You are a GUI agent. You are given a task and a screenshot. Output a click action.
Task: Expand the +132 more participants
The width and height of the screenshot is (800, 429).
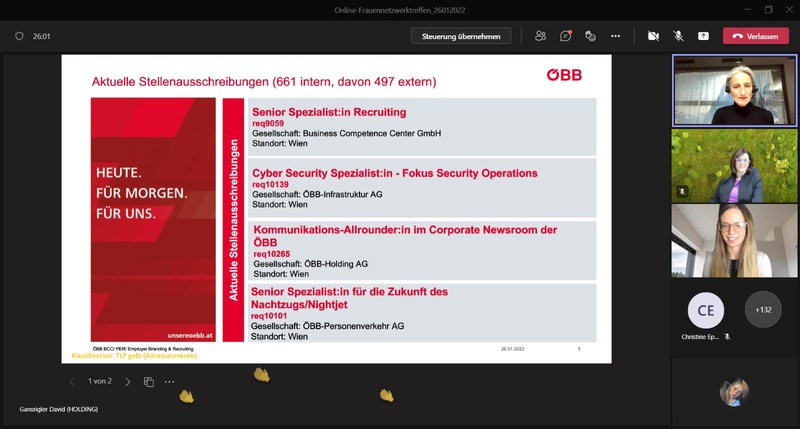click(763, 310)
